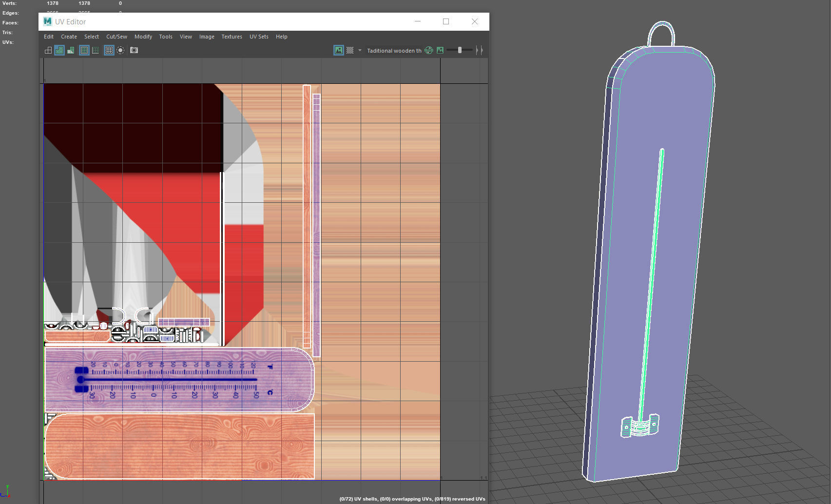Open the Create menu
Image resolution: width=831 pixels, height=504 pixels.
click(x=69, y=37)
